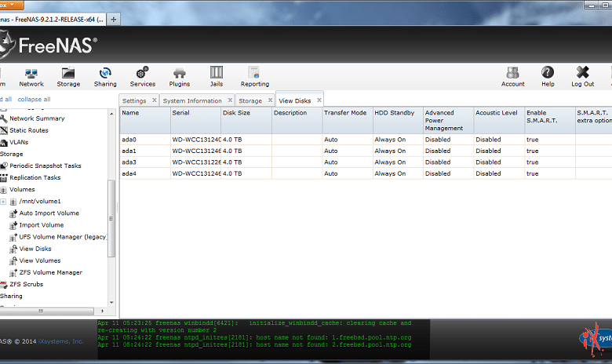Open a new browser tab
This screenshot has height=364, width=612.
pyautogui.click(x=113, y=19)
